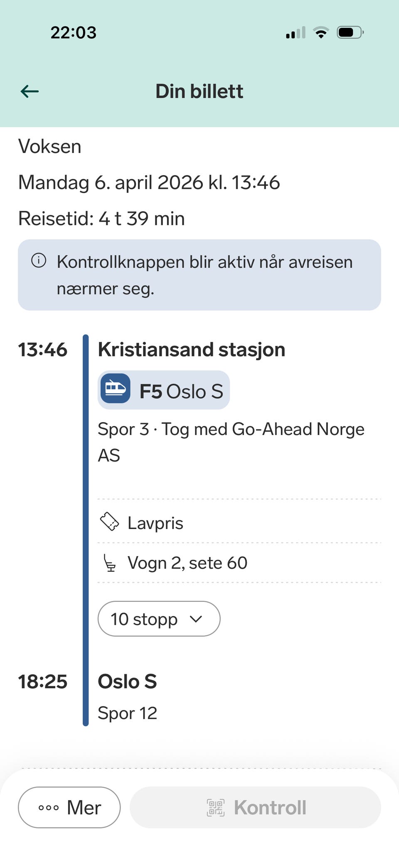The image size is (399, 868).
Task: Tap the Din billett page title
Action: [x=199, y=91]
